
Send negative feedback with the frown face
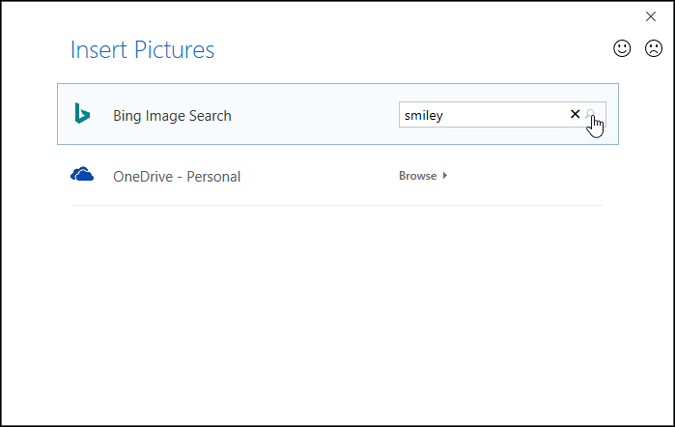[653, 48]
